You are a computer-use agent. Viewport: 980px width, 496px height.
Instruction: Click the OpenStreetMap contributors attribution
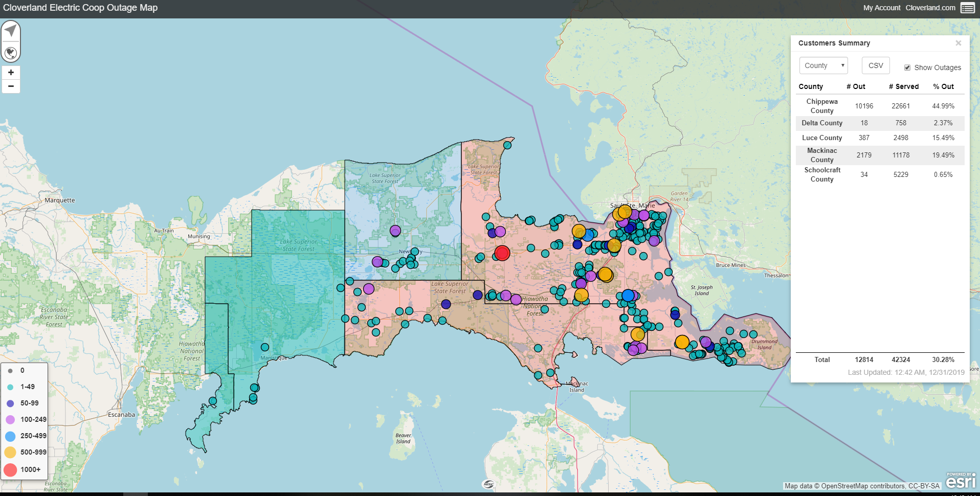coord(862,486)
